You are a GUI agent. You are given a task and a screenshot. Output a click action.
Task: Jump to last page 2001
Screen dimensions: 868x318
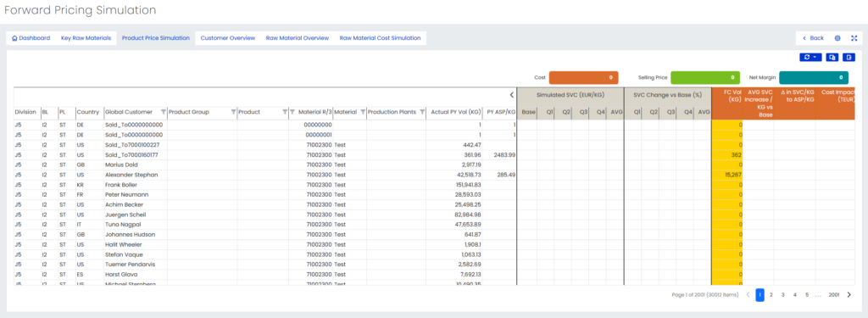click(834, 295)
